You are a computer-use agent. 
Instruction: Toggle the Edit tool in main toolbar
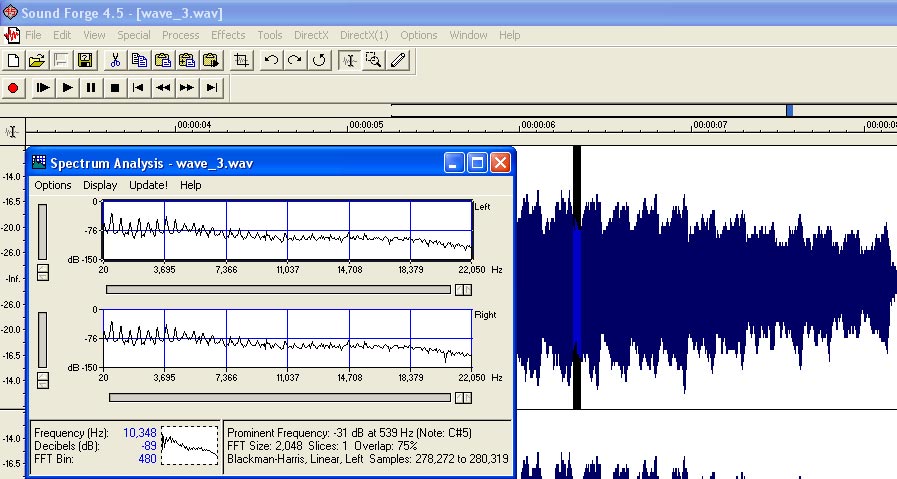(349, 60)
